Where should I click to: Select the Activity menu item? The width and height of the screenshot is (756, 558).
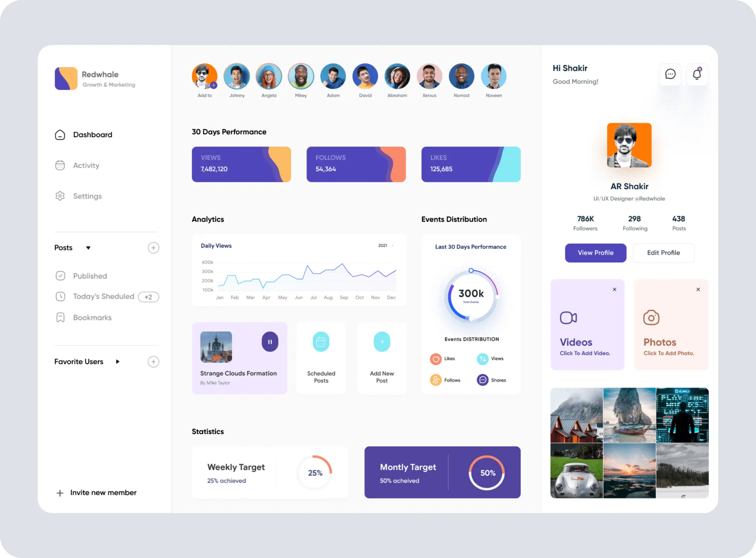pyautogui.click(x=86, y=165)
